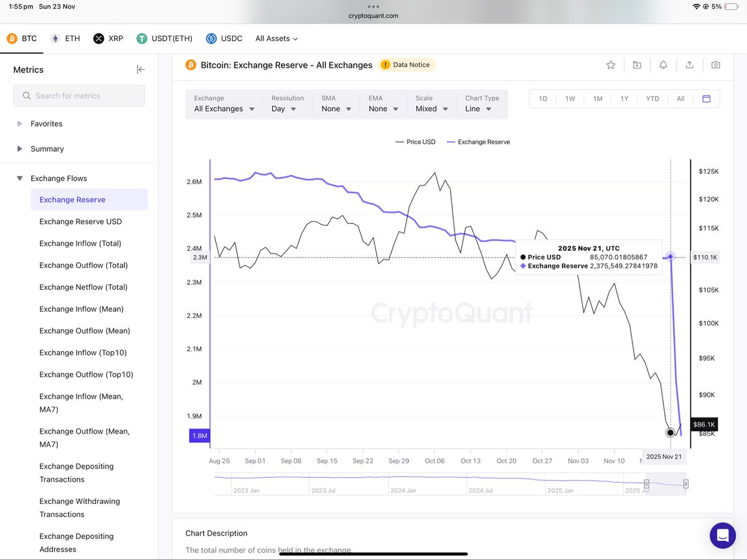Select the 1D time range
Viewport: 747px width, 560px height.
click(543, 99)
